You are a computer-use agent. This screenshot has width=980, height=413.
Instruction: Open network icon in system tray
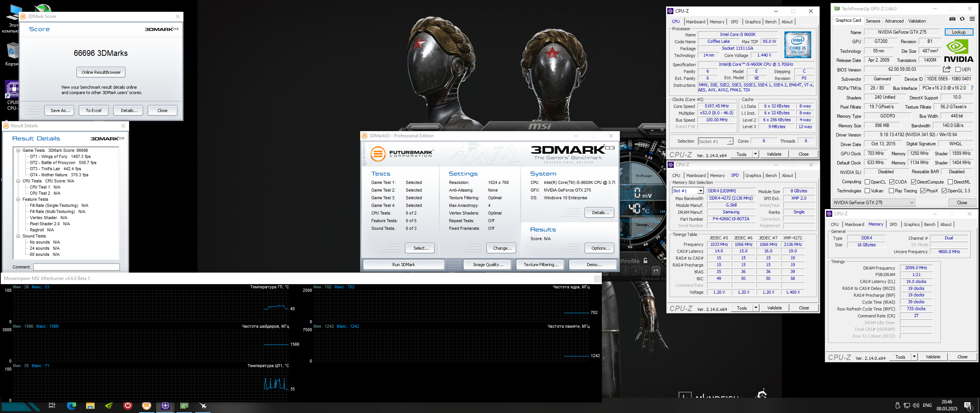906,405
